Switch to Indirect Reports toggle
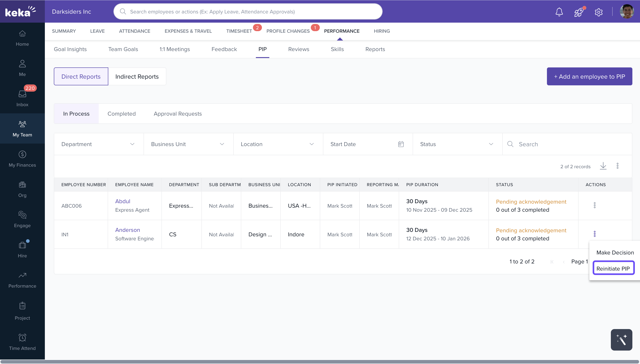 [x=137, y=77]
